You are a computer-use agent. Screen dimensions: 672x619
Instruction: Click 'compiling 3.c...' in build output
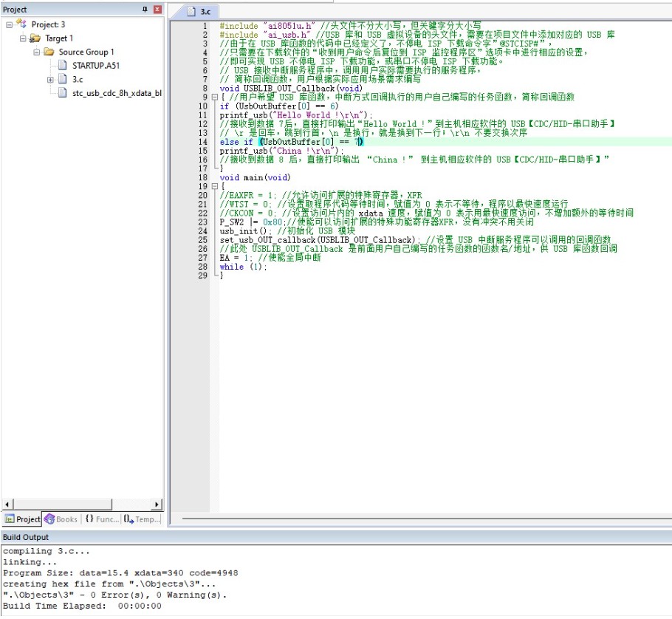pyautogui.click(x=47, y=551)
